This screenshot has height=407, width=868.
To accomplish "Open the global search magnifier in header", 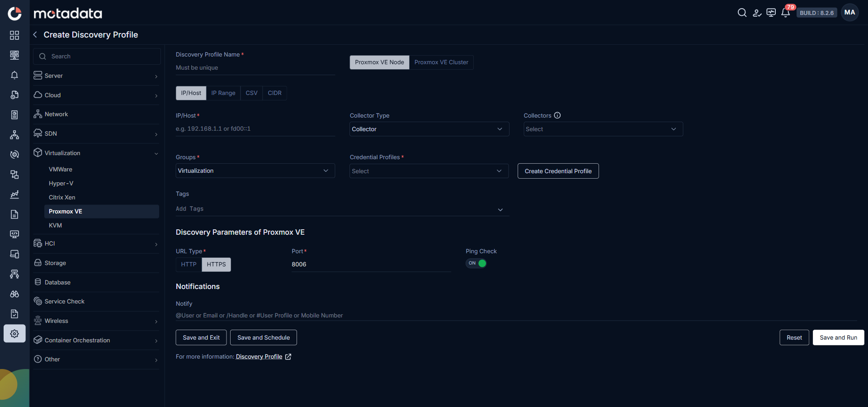I will pyautogui.click(x=742, y=13).
